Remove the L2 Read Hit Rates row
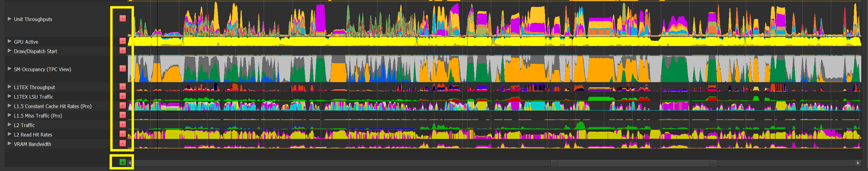The image size is (868, 171). point(123,134)
